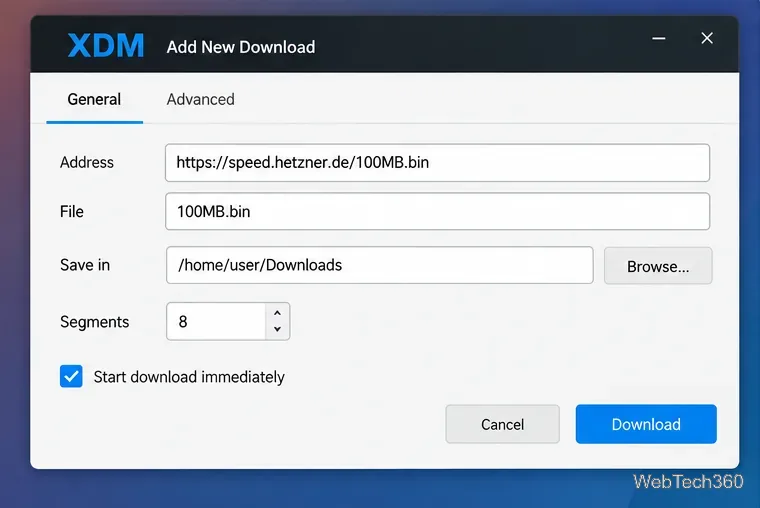This screenshot has width=760, height=508.
Task: Click the Save in label
Action: [x=85, y=265]
